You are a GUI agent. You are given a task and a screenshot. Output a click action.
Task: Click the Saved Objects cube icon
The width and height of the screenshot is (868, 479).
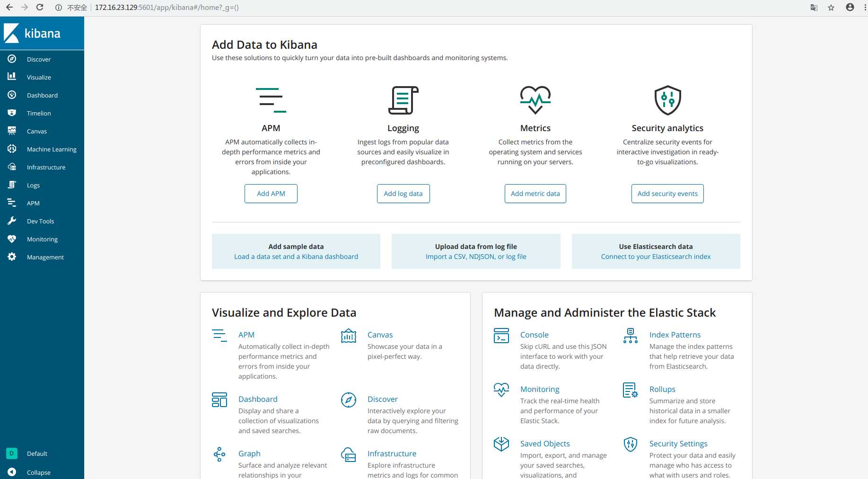[x=501, y=444]
